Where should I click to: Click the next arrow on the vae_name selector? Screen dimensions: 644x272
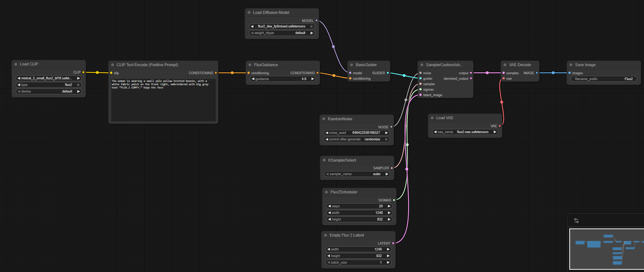(x=495, y=132)
